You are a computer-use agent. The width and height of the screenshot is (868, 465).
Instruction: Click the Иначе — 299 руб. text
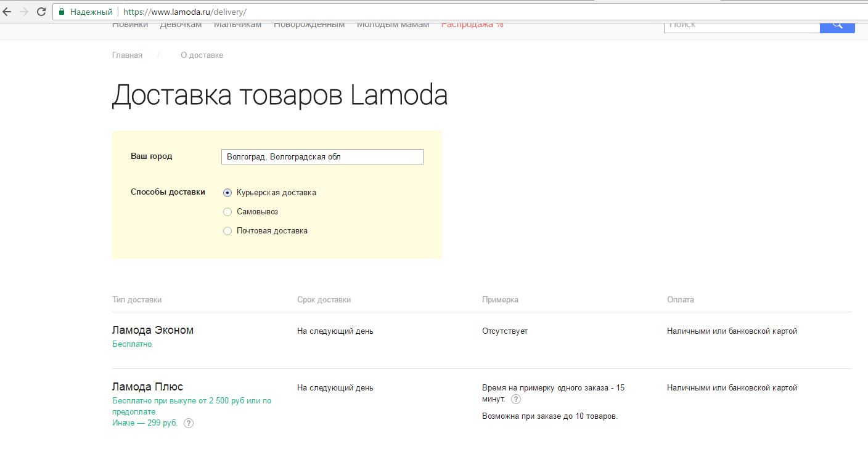pos(145,423)
